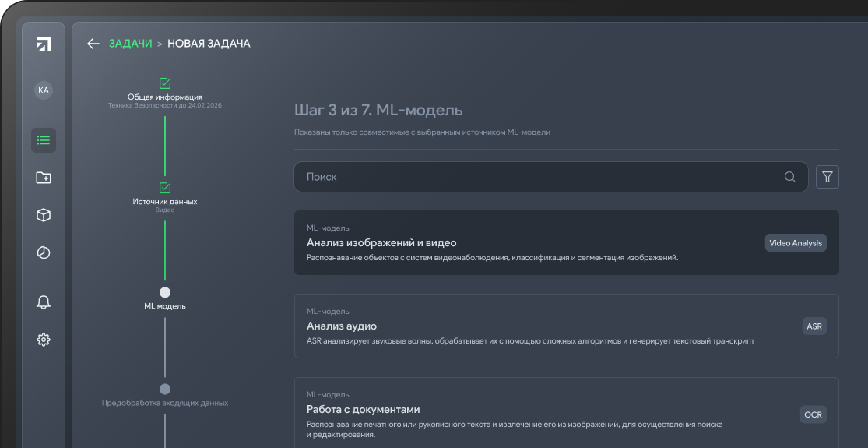Click the back arrow in the header

point(93,44)
